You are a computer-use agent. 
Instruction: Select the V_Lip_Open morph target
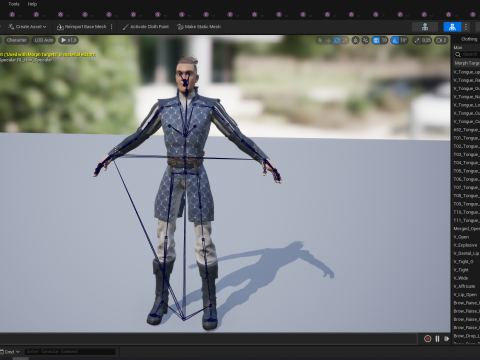coord(466,295)
